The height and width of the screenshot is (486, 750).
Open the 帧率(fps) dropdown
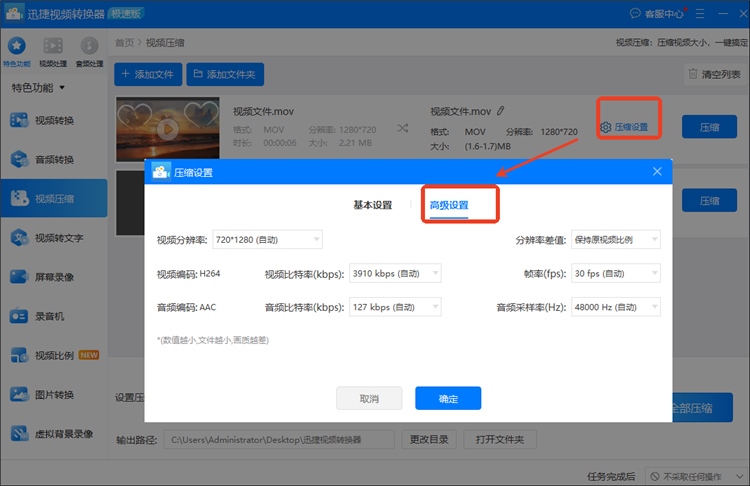tap(616, 273)
